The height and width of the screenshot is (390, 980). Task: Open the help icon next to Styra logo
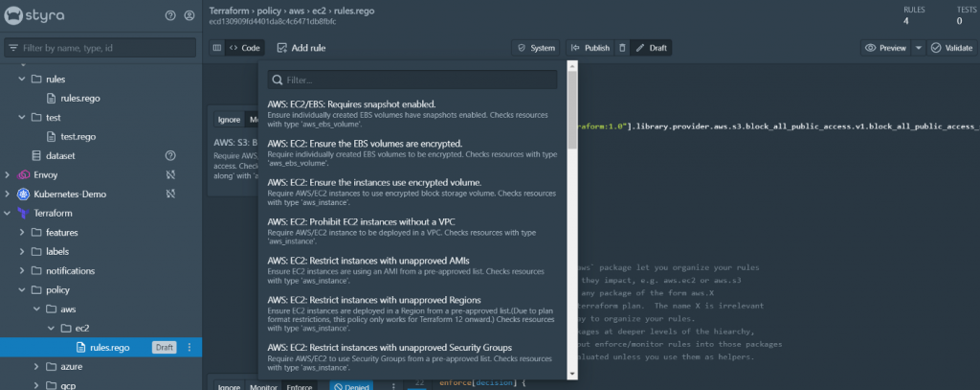click(x=170, y=15)
